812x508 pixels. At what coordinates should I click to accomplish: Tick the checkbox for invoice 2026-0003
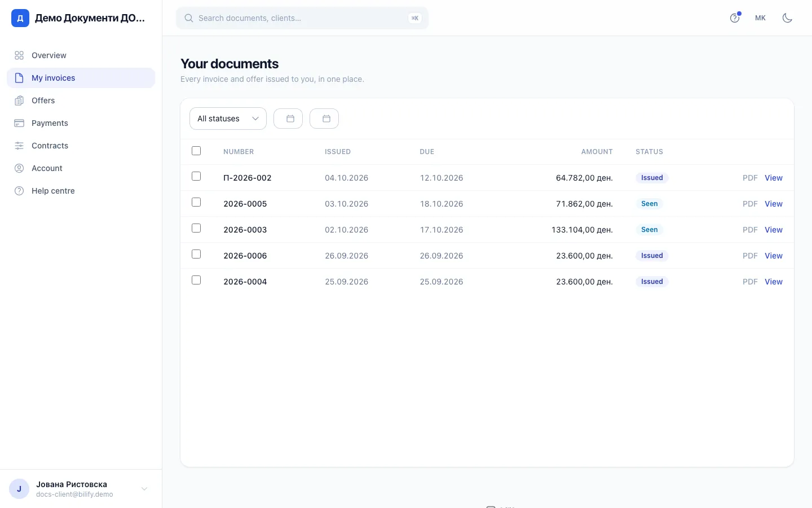[196, 228]
